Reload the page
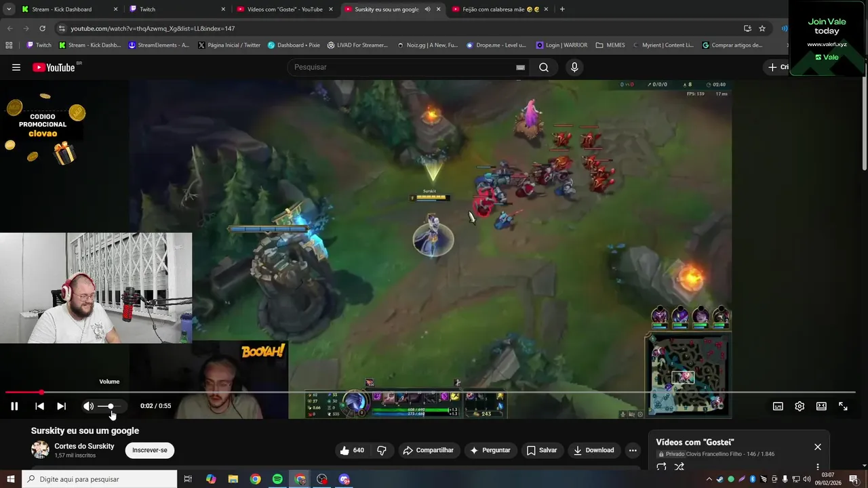This screenshot has height=488, width=868. 43,28
